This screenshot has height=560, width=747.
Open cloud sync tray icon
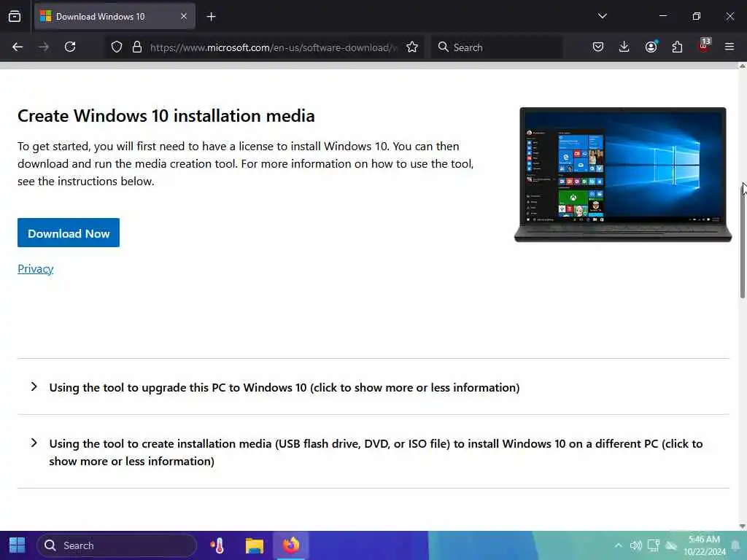671,545
